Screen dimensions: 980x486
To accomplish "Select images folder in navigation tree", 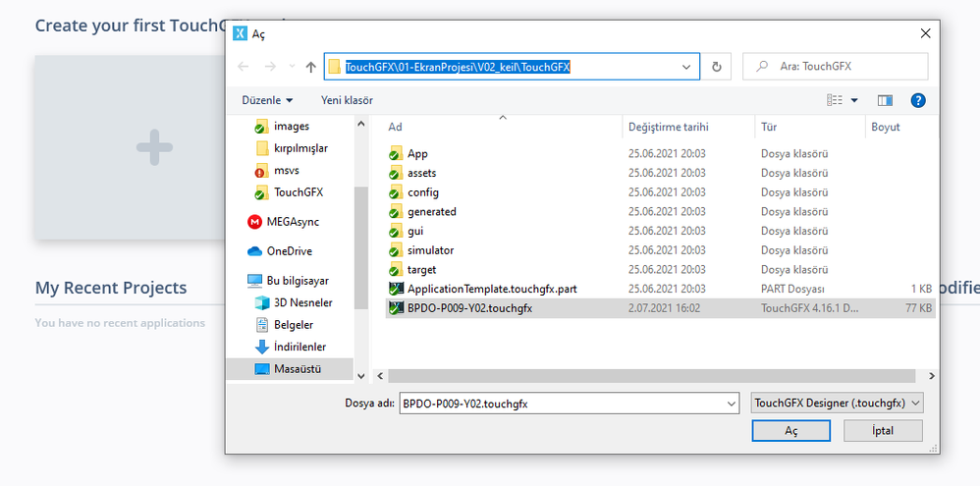I will [x=292, y=127].
